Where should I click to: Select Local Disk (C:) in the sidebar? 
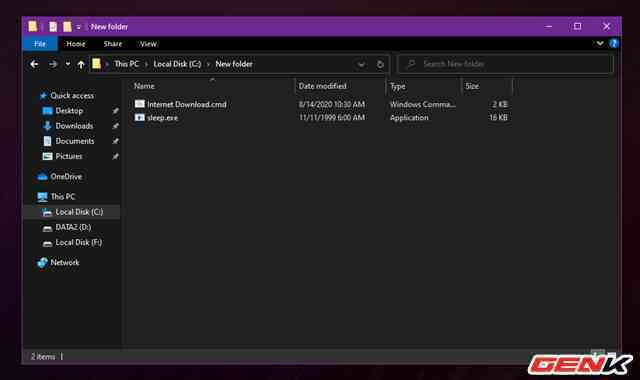tap(79, 212)
